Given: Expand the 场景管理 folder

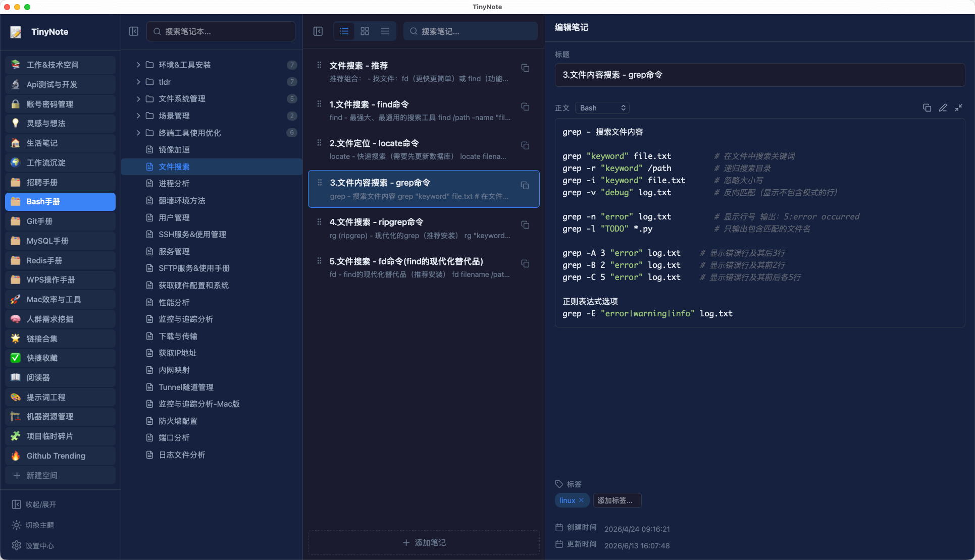Looking at the screenshot, I should [138, 116].
